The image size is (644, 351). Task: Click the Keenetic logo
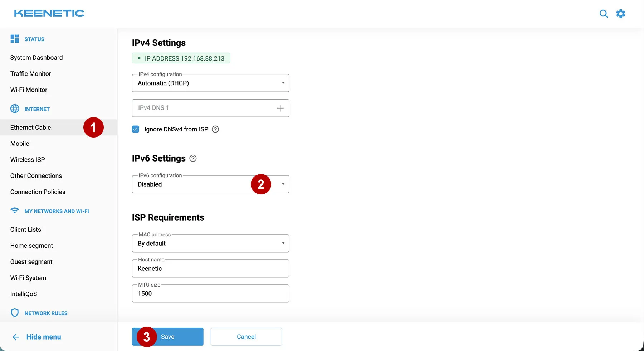click(x=49, y=13)
